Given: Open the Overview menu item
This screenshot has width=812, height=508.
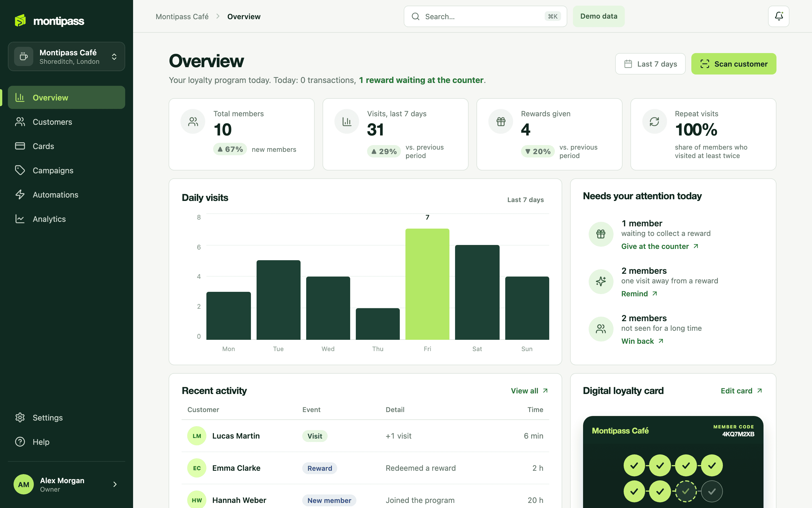Looking at the screenshot, I should [67, 97].
